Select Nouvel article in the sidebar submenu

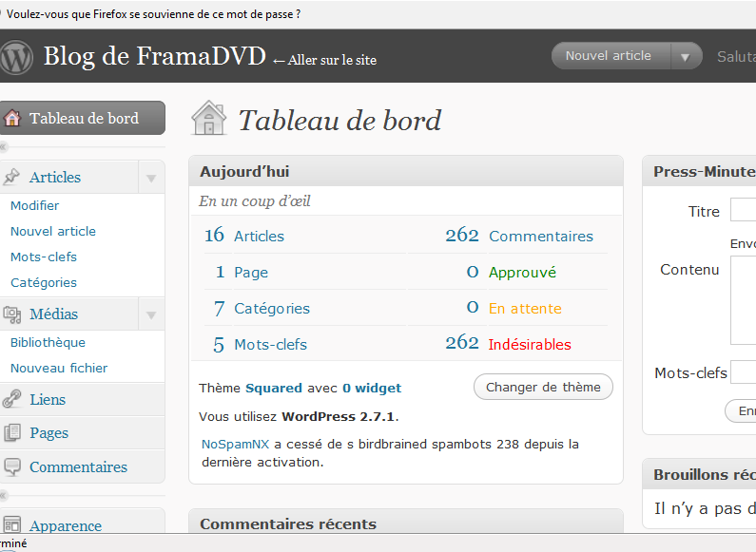53,231
